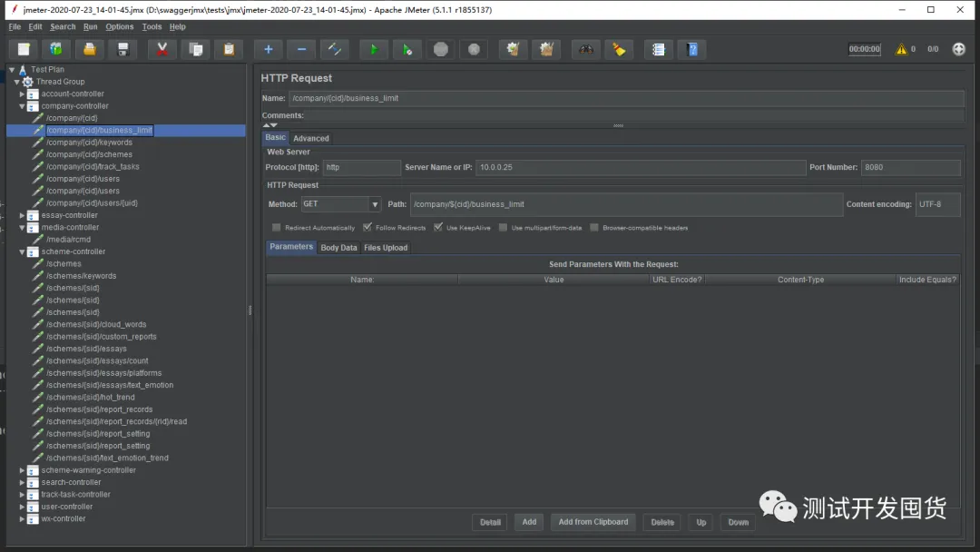980x552 pixels.
Task: Expand the search-controller node
Action: pyautogui.click(x=22, y=483)
